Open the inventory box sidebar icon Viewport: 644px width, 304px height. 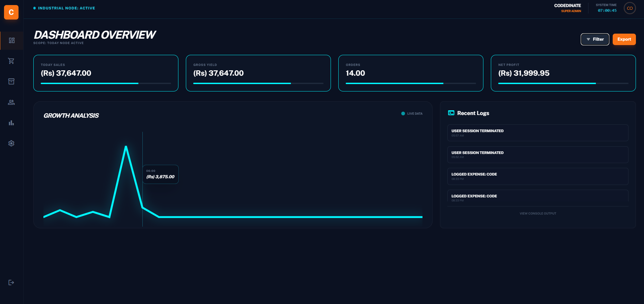pyautogui.click(x=11, y=81)
